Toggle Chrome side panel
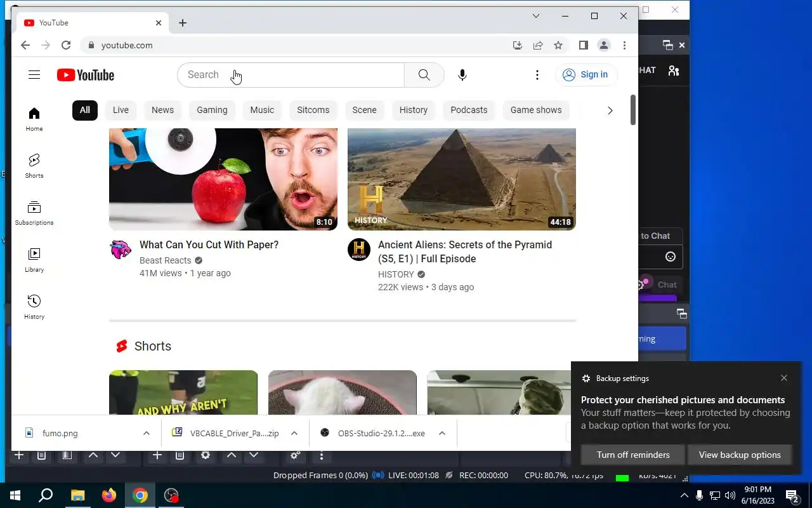This screenshot has width=812, height=508. click(x=584, y=45)
